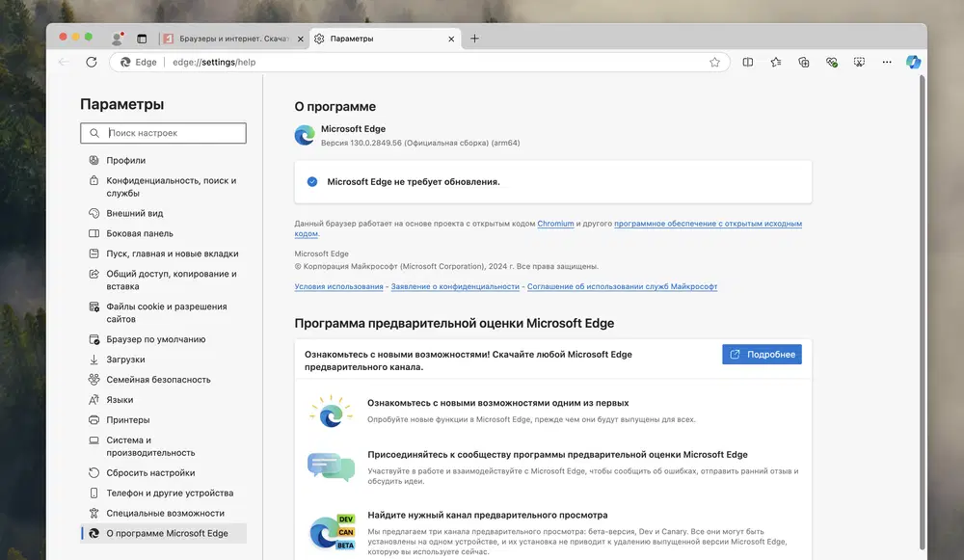The height and width of the screenshot is (560, 964).
Task: Click the chat bubbles community illustration
Action: point(331,467)
